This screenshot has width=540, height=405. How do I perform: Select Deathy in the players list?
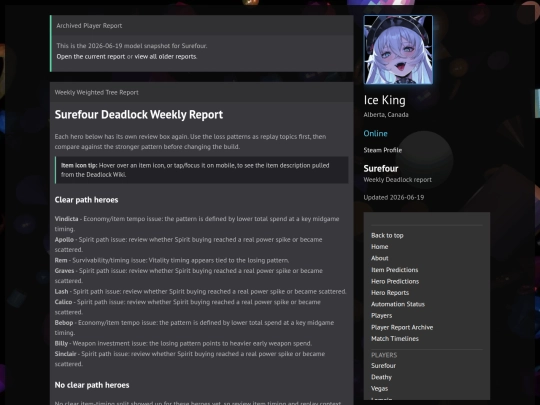click(x=381, y=377)
